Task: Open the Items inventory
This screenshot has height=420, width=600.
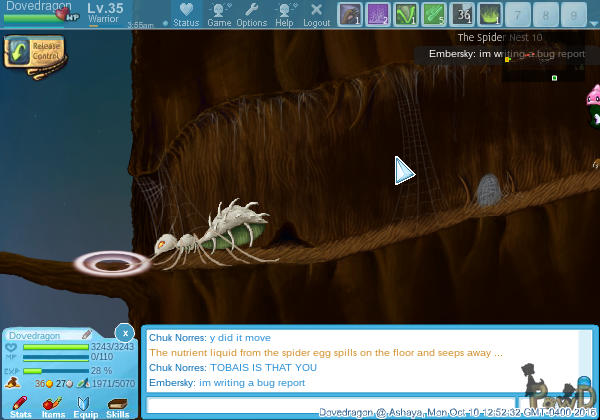Action: point(53,405)
